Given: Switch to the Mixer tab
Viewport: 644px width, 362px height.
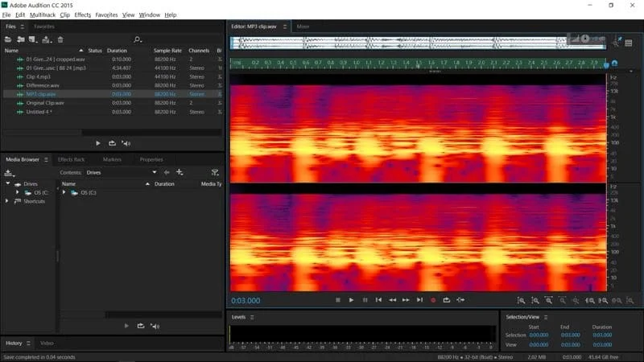Looking at the screenshot, I should 303,27.
